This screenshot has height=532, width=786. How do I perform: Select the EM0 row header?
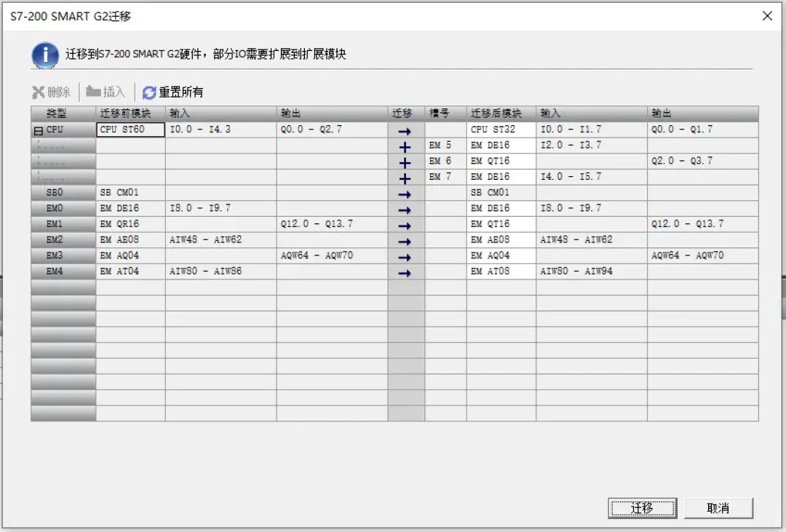click(x=63, y=209)
